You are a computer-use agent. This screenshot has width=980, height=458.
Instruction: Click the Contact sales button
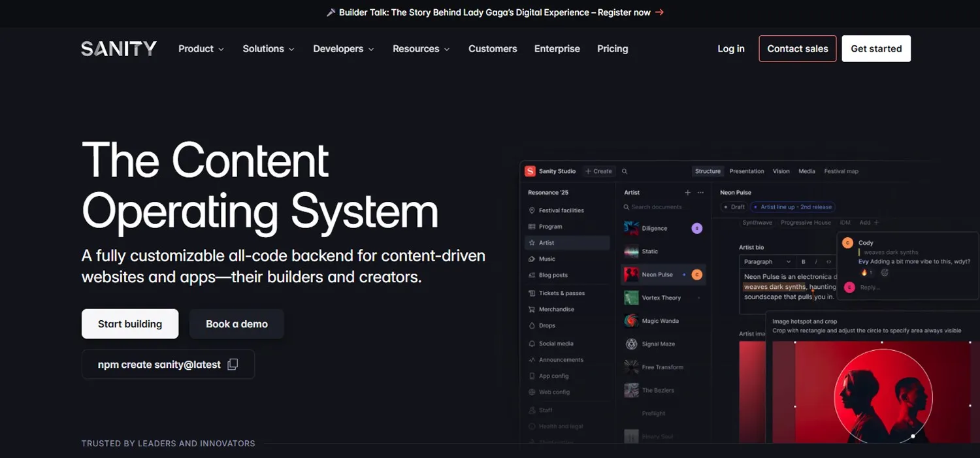tap(797, 48)
